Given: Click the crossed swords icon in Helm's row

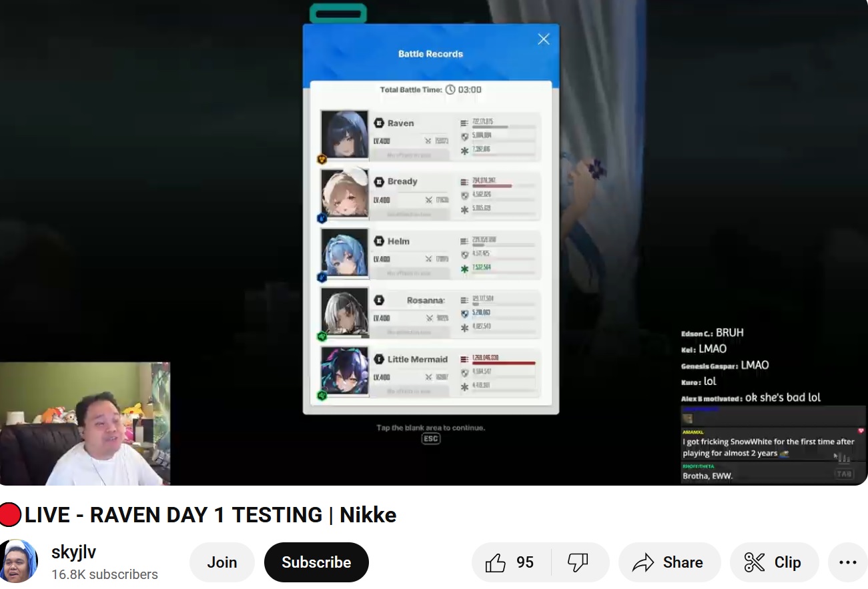Looking at the screenshot, I should pos(428,259).
